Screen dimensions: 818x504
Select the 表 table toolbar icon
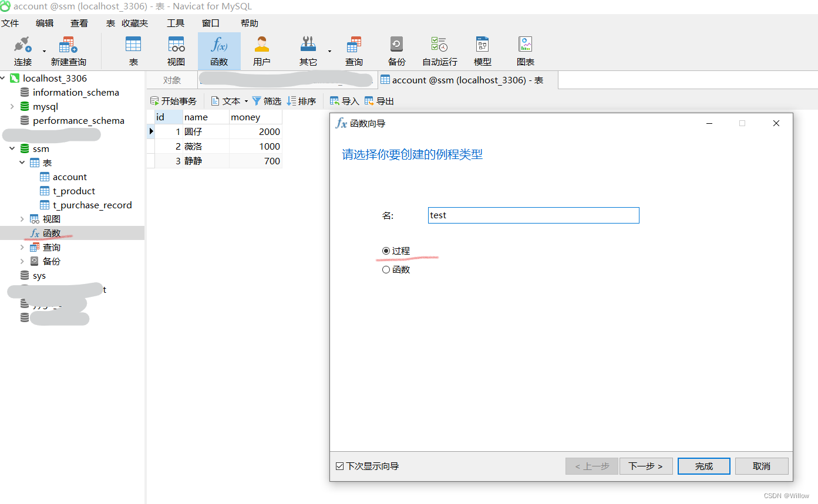(133, 51)
